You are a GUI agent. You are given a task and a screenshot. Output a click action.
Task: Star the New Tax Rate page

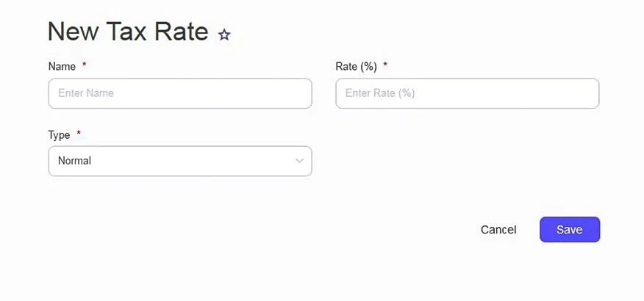tap(224, 35)
